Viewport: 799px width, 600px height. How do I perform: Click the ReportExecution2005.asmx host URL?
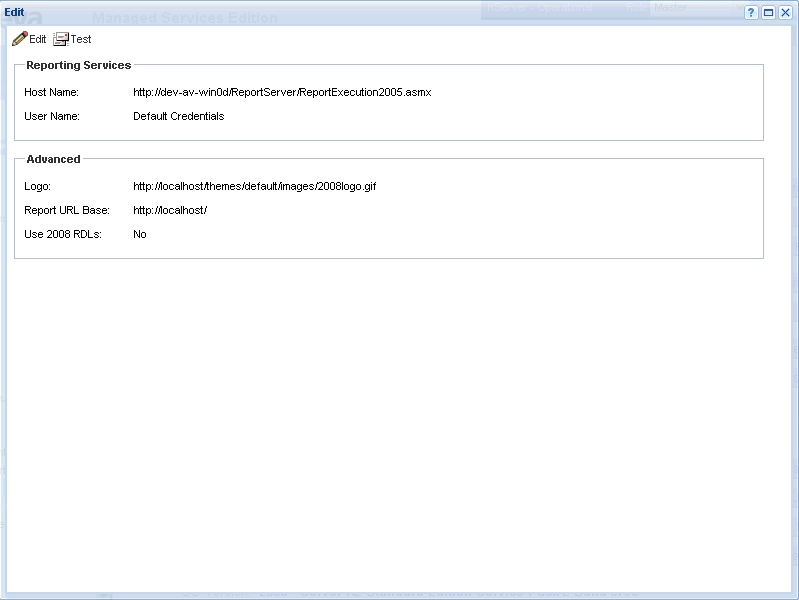[282, 92]
